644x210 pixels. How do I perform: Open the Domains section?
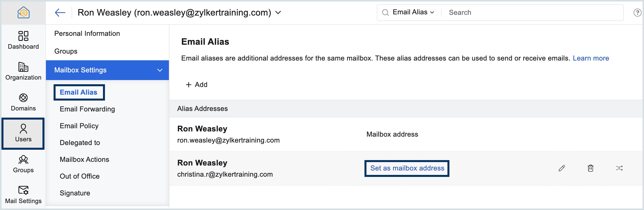(x=23, y=102)
